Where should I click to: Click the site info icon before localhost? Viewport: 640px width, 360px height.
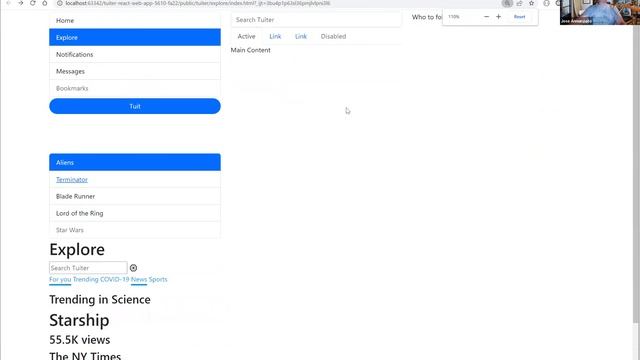[x=60, y=3]
